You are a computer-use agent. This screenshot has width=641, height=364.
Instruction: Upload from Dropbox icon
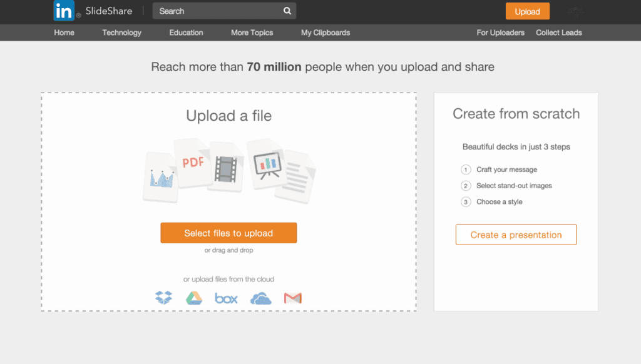[x=163, y=298]
